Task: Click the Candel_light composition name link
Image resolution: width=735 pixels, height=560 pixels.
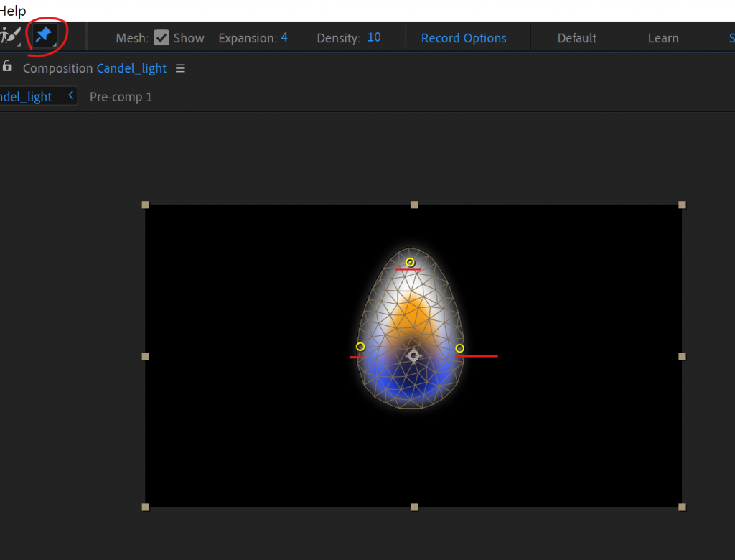Action: (131, 68)
